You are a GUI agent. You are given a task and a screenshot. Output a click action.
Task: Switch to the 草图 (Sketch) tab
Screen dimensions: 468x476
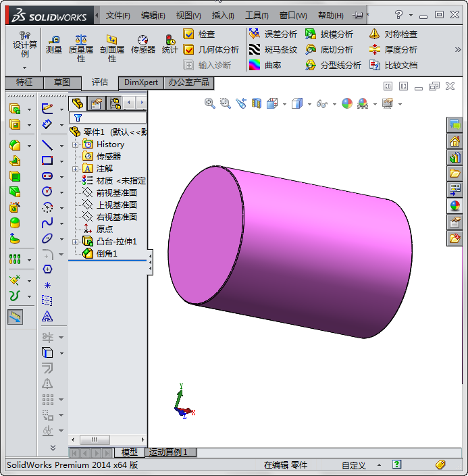[x=61, y=82]
